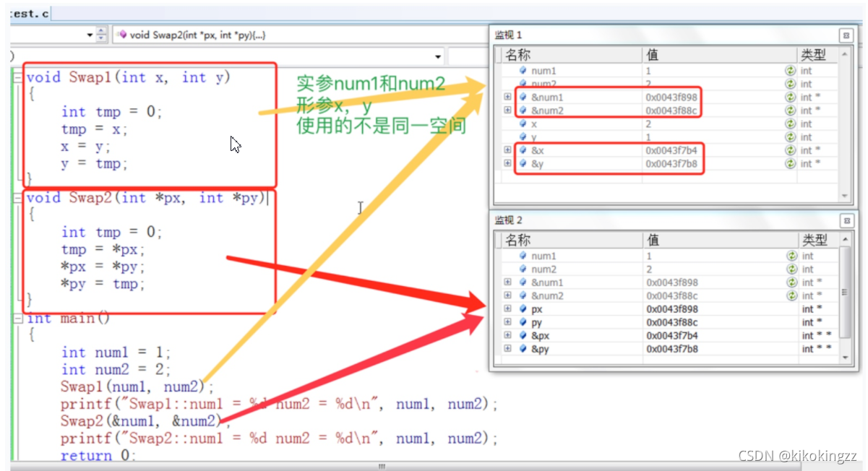Screen dimensions: 868x471
Task: Expand &num1 entry in 监视 2
Action: 507,282
